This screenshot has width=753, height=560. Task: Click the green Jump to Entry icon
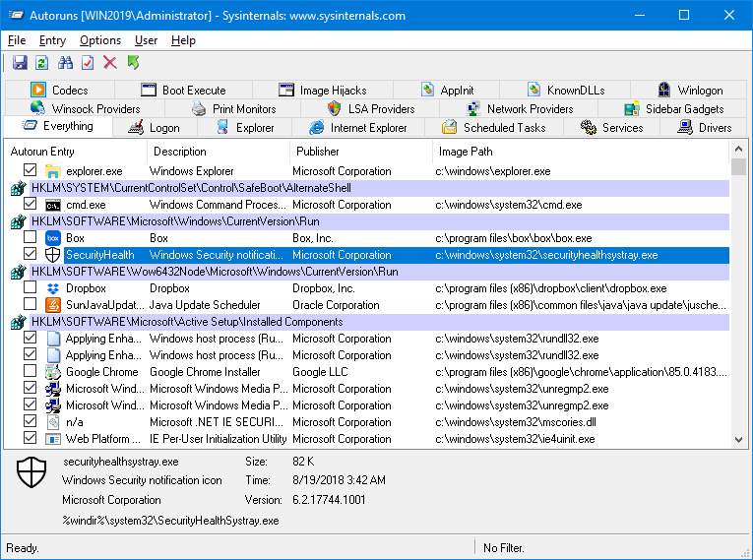[133, 62]
